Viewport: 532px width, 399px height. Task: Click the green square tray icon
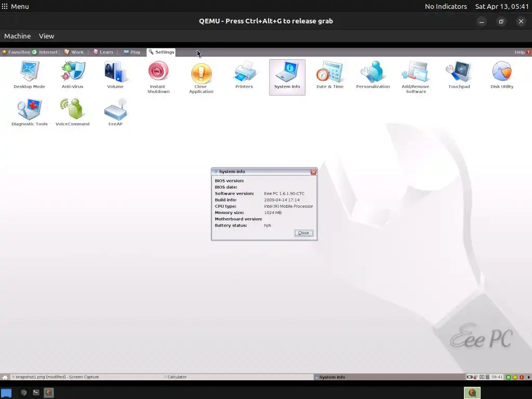tap(508, 377)
